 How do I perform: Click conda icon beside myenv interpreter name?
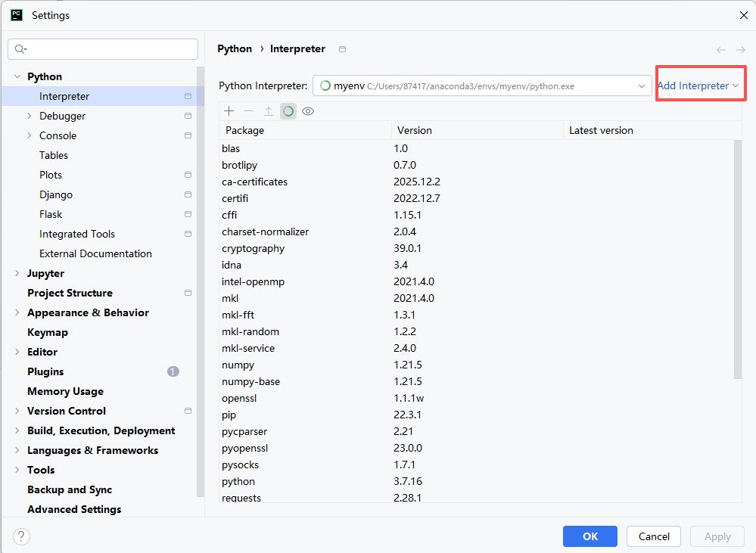pos(325,85)
